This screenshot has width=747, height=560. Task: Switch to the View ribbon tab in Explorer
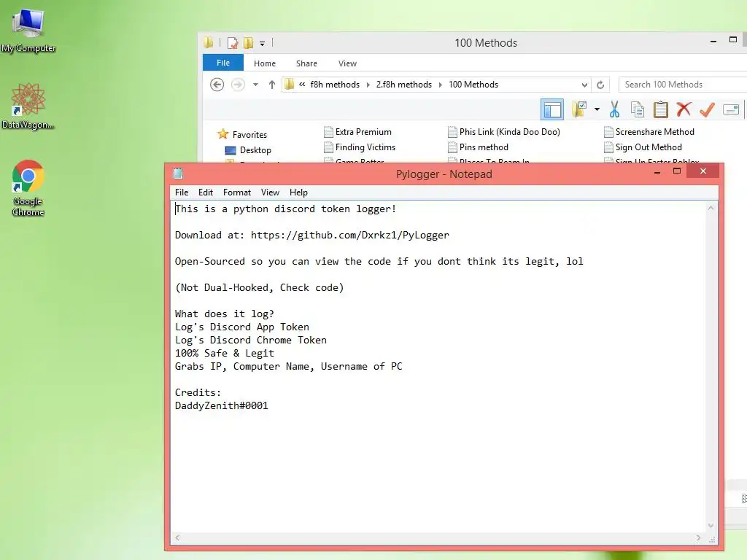click(x=347, y=63)
